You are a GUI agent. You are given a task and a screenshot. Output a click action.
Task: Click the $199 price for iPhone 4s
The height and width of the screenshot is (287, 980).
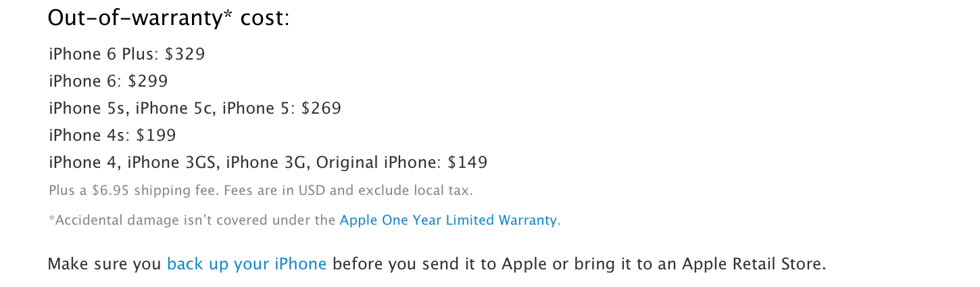tap(155, 135)
